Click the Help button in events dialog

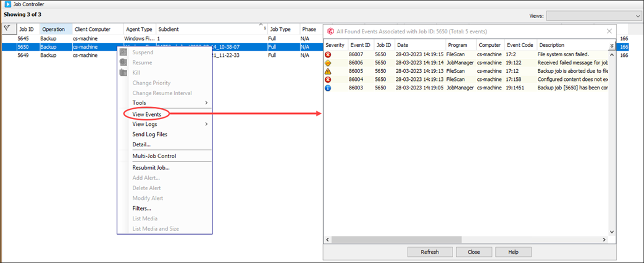(x=512, y=252)
